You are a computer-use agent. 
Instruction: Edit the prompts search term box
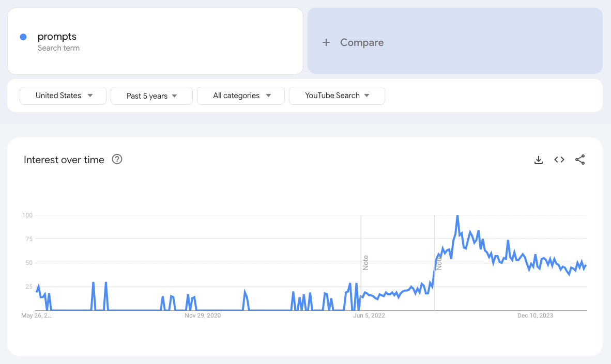click(155, 41)
